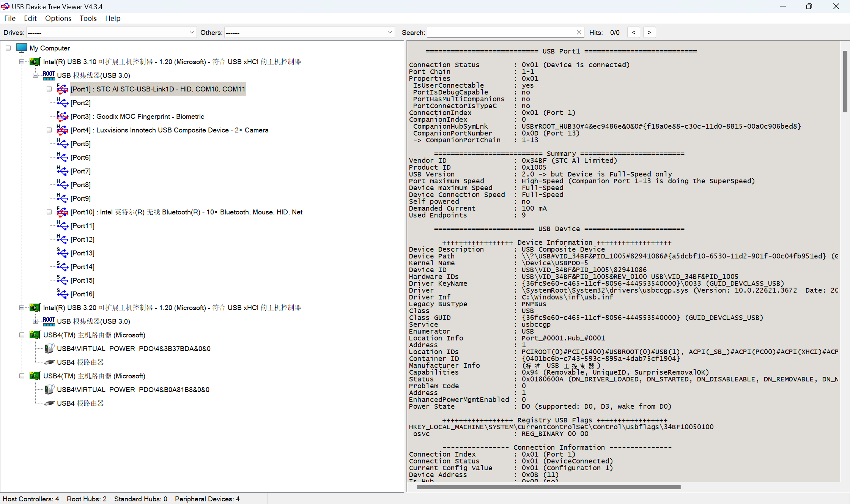Click the first USB4 根路由器 connector icon
The image size is (850, 504).
[49, 362]
